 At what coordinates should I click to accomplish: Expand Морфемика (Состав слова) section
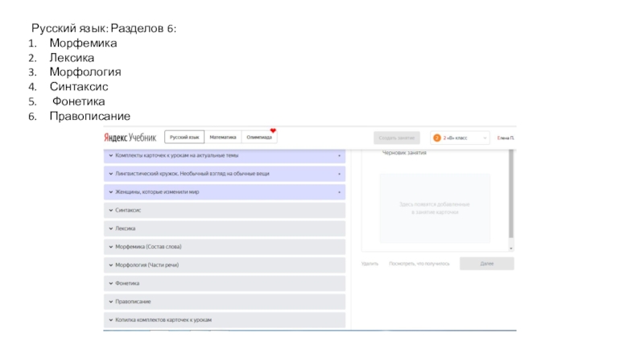(x=225, y=247)
